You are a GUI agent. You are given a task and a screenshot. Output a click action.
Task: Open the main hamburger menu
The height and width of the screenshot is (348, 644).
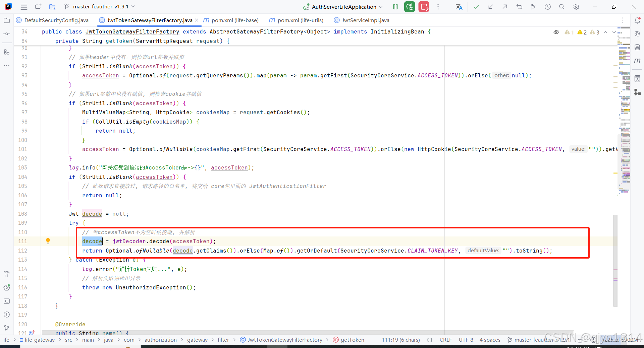click(23, 7)
